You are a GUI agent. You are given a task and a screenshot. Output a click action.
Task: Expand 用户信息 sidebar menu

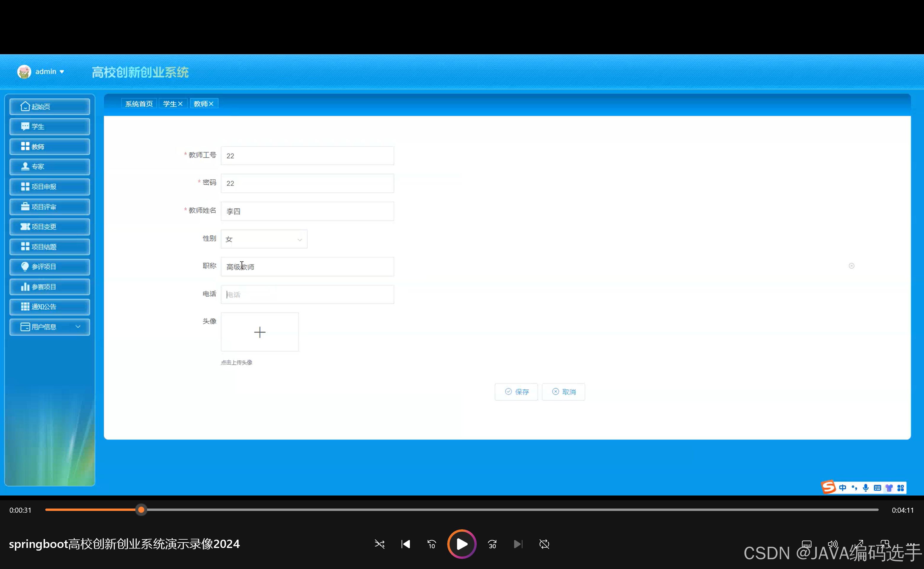50,327
